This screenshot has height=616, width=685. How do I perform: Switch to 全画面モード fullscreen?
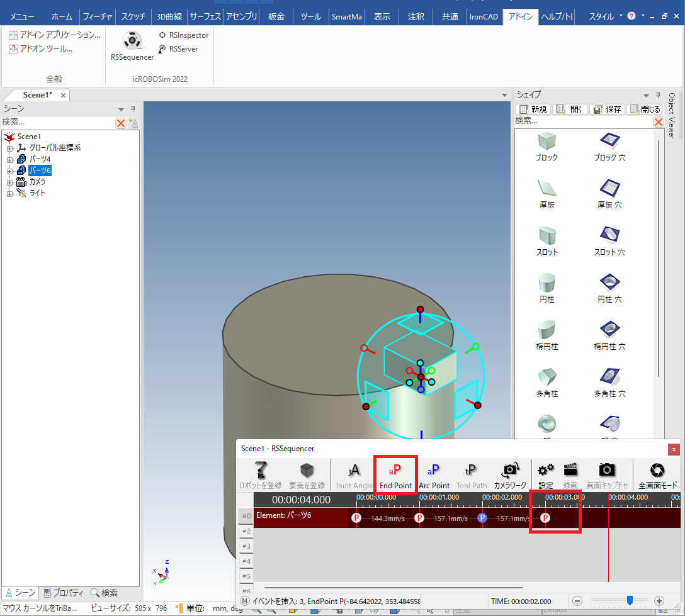coord(658,476)
